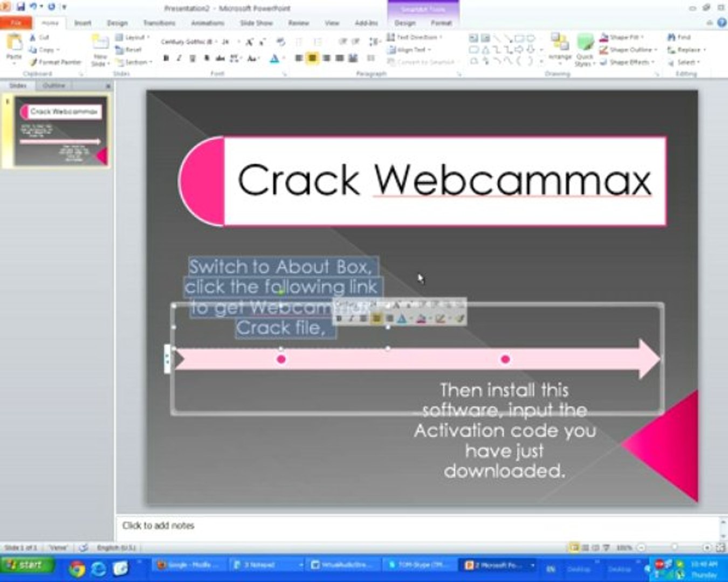Click the Paste clipboard icon
The height and width of the screenshot is (582, 728).
(x=14, y=41)
